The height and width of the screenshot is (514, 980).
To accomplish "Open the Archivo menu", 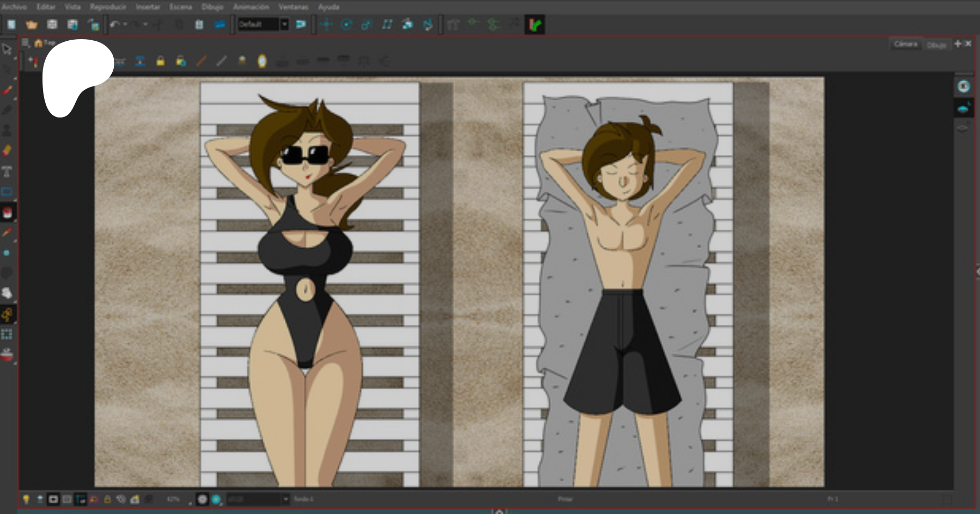I will (x=15, y=7).
